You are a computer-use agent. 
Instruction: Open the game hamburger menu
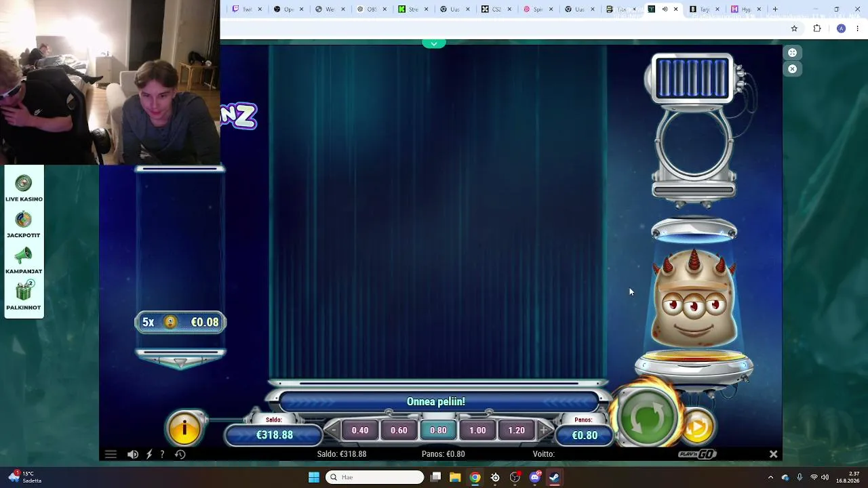pyautogui.click(x=111, y=454)
